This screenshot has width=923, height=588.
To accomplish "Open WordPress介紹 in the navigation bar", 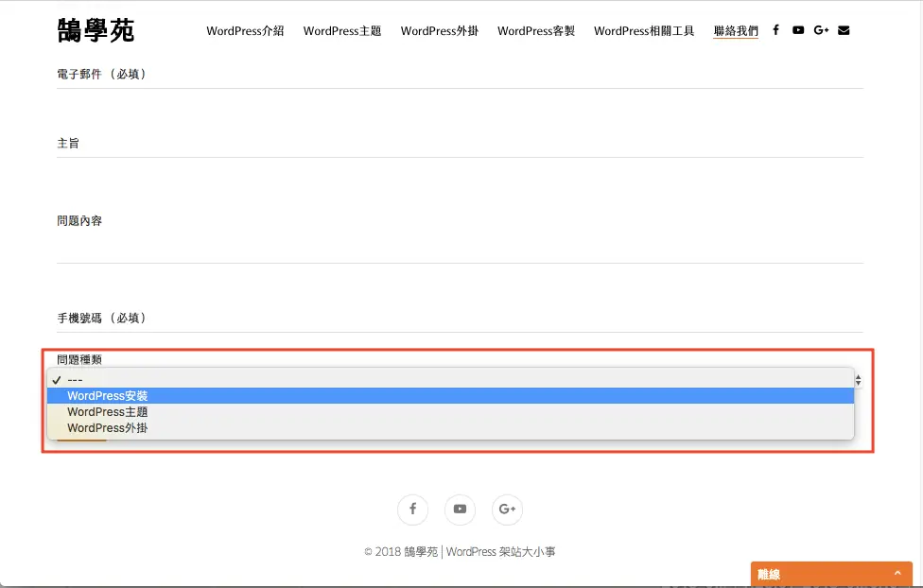I will tap(245, 30).
